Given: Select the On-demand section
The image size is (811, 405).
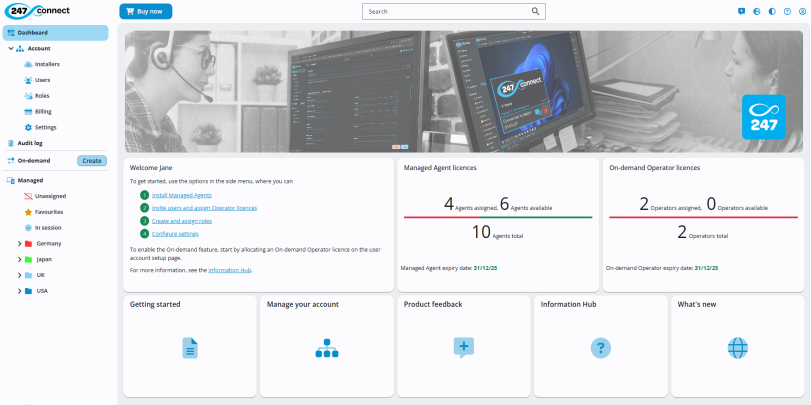Looking at the screenshot, I should (x=34, y=161).
